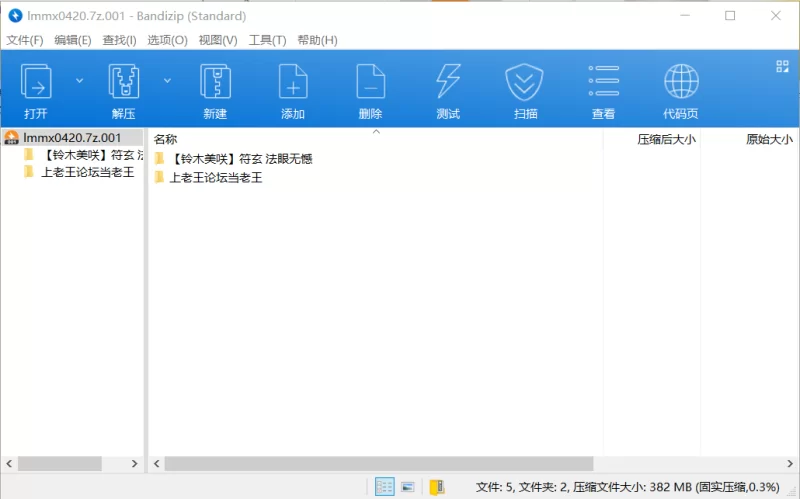Open the 文件(F) menu

24,40
